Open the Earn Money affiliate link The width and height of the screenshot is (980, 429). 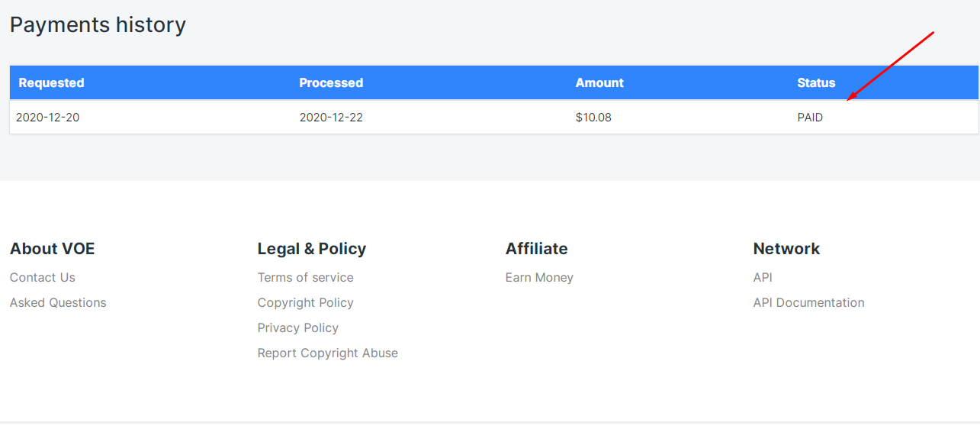[x=539, y=277]
